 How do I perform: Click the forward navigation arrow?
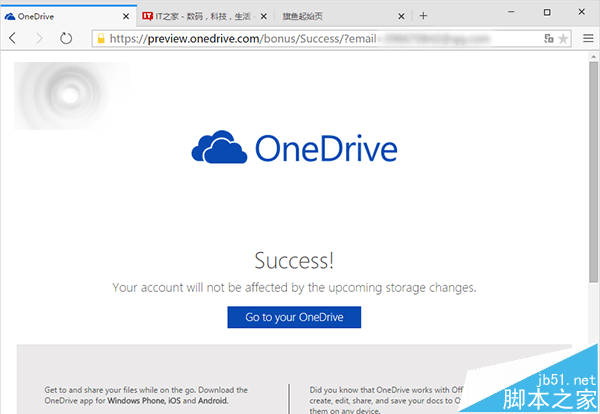[x=39, y=38]
